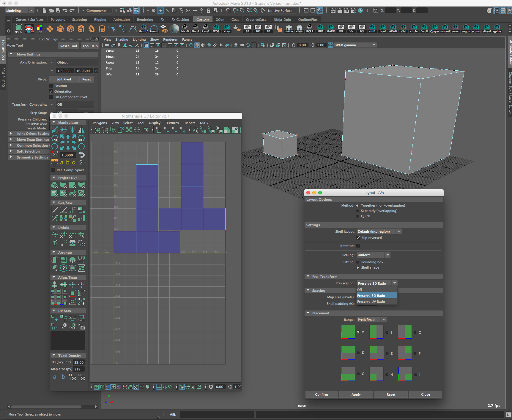Select the Quick method radio button
The width and height of the screenshot is (512, 420).
(x=357, y=216)
